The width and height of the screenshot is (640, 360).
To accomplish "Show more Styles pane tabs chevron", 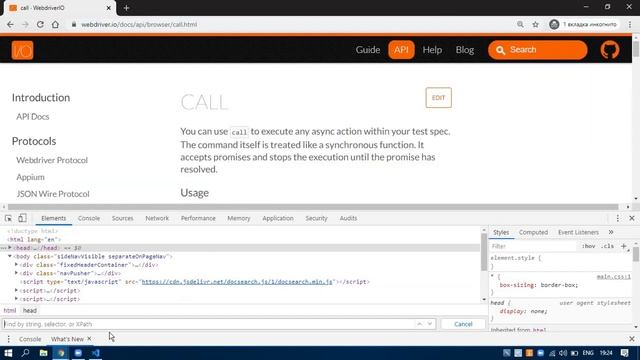I will [611, 232].
